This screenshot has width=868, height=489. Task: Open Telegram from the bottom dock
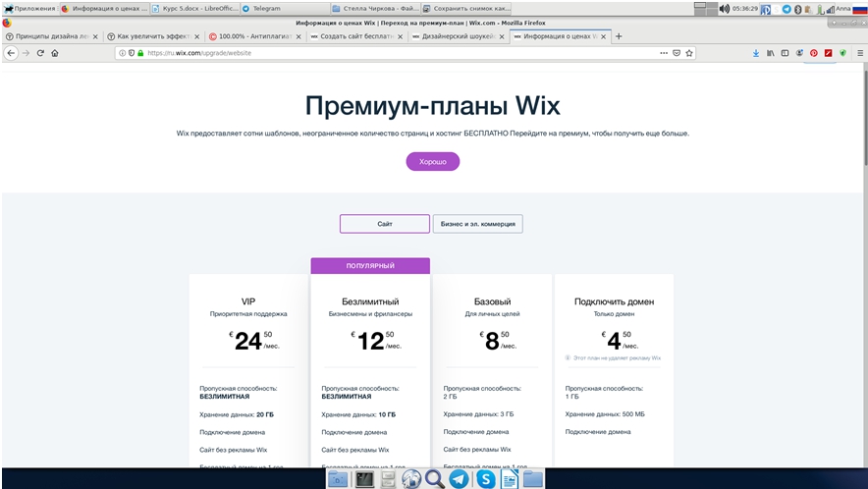pyautogui.click(x=459, y=479)
